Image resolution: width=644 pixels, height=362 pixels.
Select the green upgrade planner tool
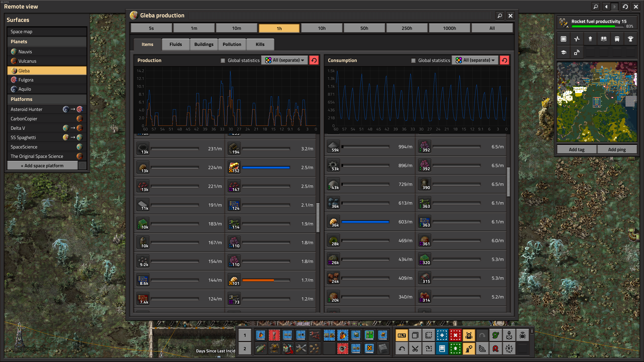click(455, 349)
